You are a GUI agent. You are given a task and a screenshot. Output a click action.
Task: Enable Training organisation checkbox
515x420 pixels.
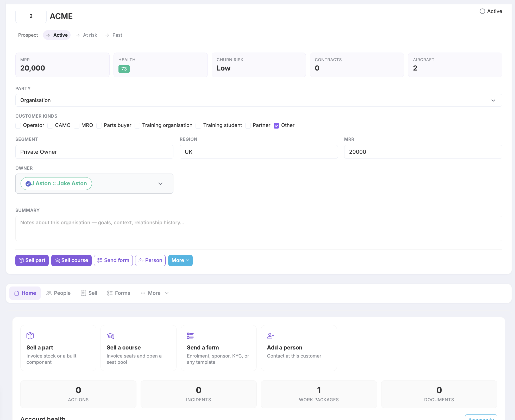pyautogui.click(x=137, y=126)
